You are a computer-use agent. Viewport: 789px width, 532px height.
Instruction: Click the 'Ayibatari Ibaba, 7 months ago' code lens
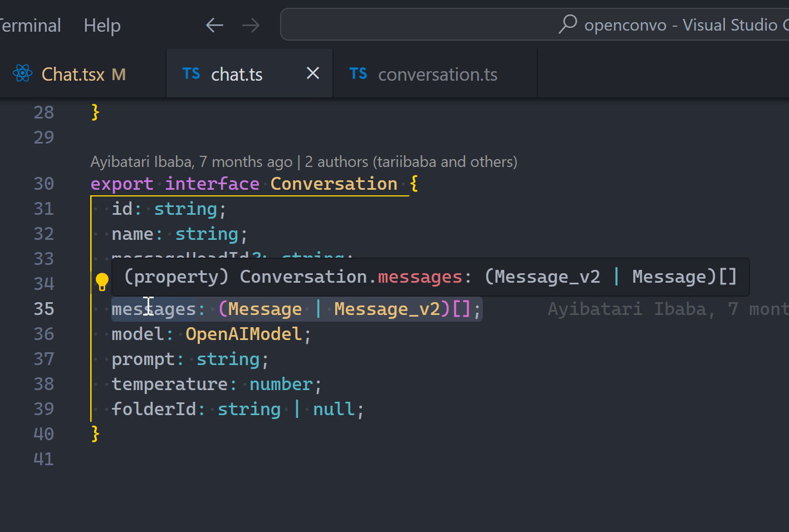[x=191, y=162]
